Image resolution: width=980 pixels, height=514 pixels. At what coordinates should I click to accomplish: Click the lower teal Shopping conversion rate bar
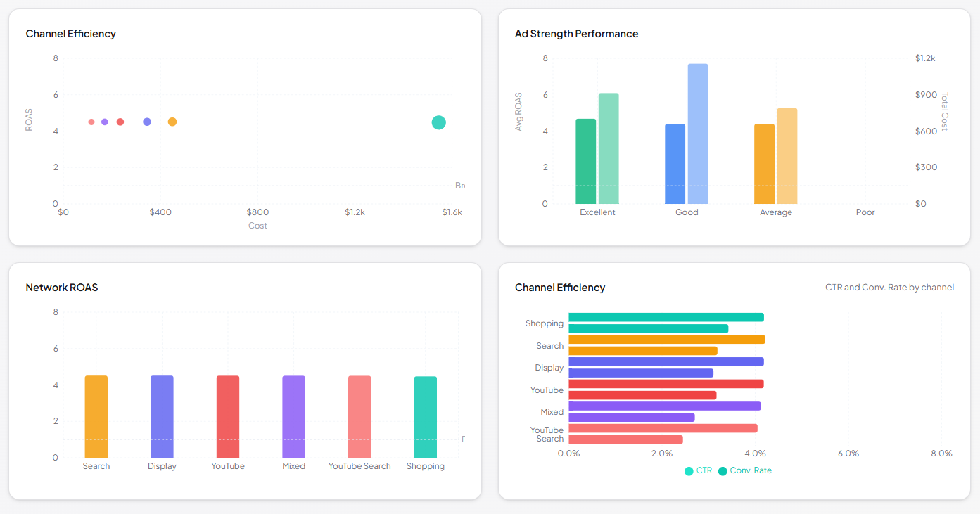pos(649,328)
